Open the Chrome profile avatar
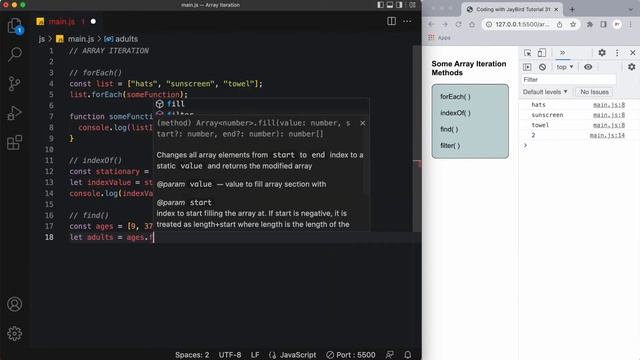This screenshot has height=360, width=640. [618, 24]
